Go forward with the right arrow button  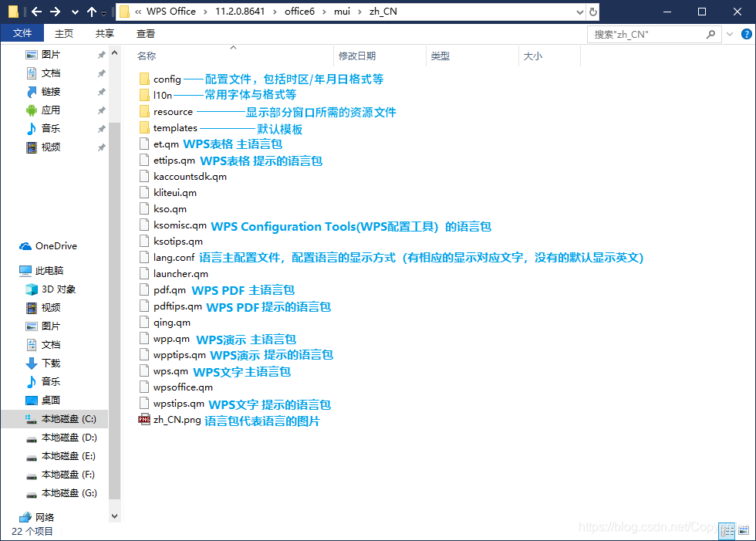(x=56, y=12)
